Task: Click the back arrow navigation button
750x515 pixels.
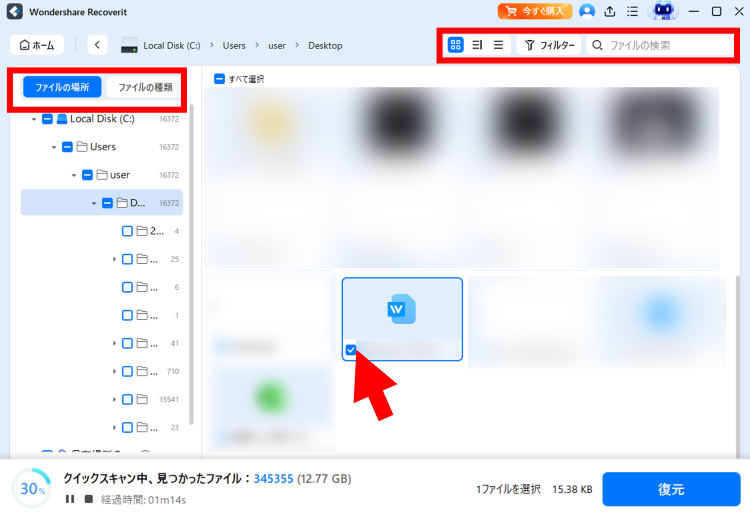Action: tap(97, 45)
